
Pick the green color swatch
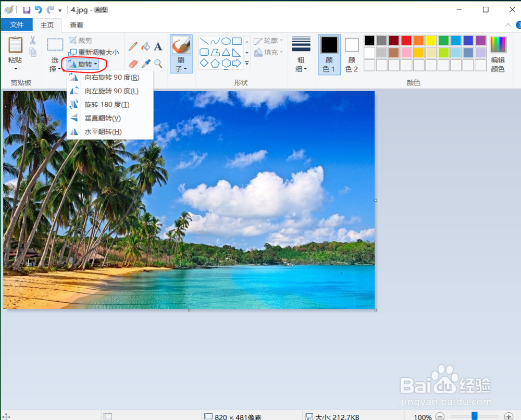coord(443,41)
